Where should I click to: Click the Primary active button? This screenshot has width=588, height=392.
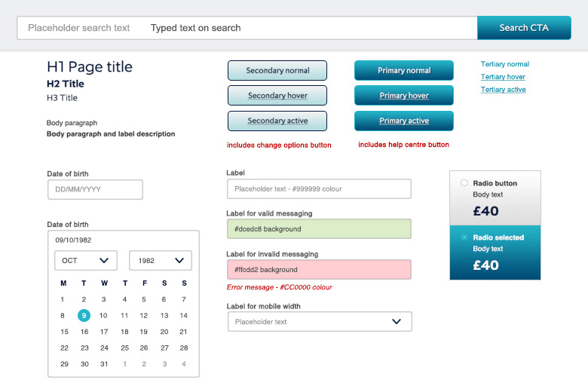tap(404, 121)
